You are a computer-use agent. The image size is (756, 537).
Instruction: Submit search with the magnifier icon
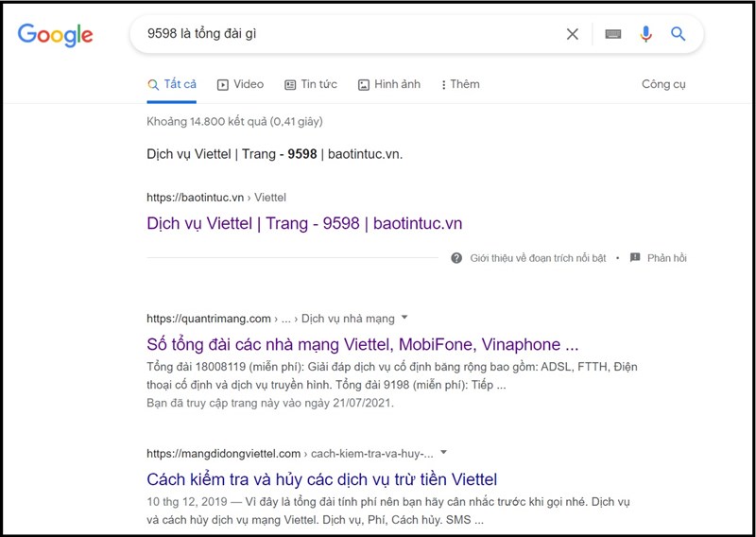coord(678,34)
